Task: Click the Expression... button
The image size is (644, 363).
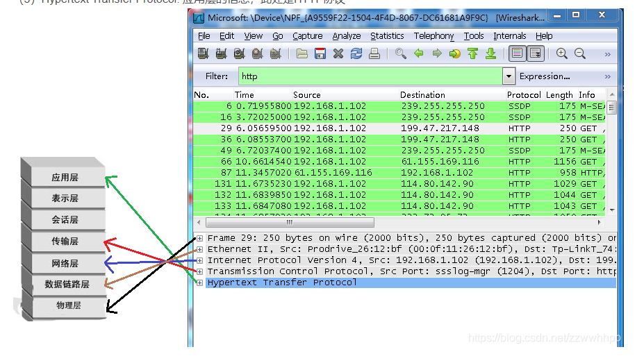Action: pyautogui.click(x=544, y=76)
